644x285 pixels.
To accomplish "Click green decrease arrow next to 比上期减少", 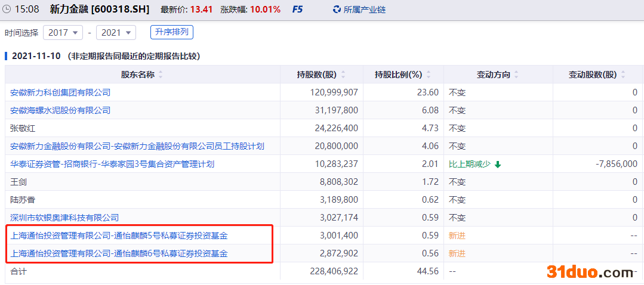I will pos(498,165).
